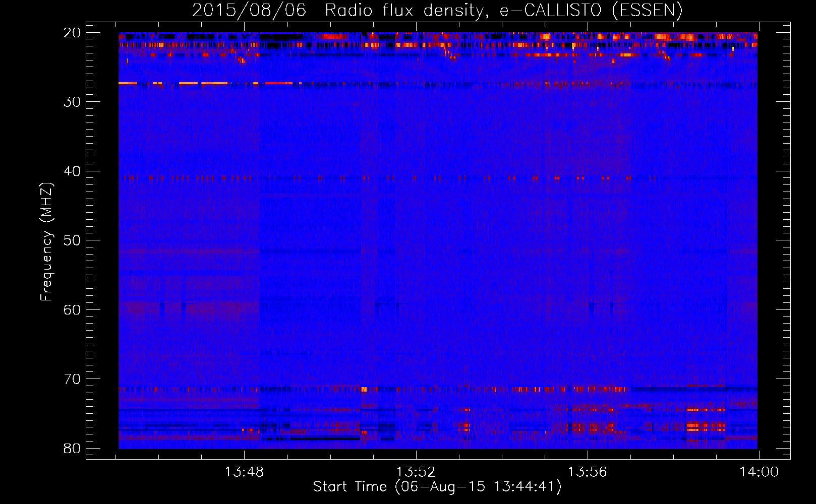816x504 pixels.
Task: Click the 'Start Time (06-Aug-15 13:44:41)' label
Action: pyautogui.click(x=437, y=487)
